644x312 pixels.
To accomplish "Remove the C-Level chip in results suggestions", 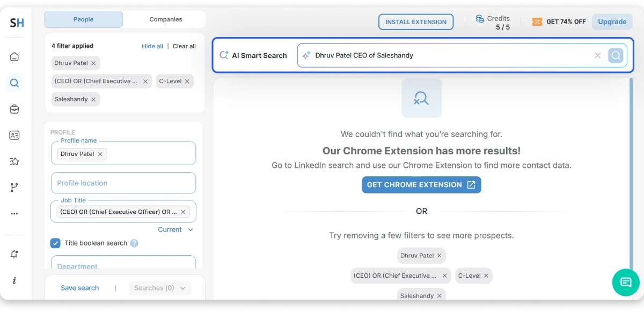I will coord(486,276).
